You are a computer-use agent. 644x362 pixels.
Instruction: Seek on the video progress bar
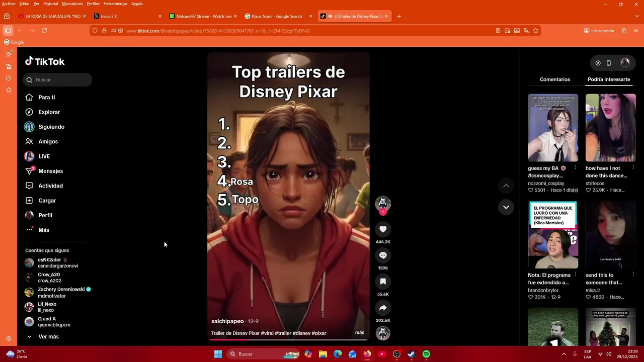[x=288, y=339]
